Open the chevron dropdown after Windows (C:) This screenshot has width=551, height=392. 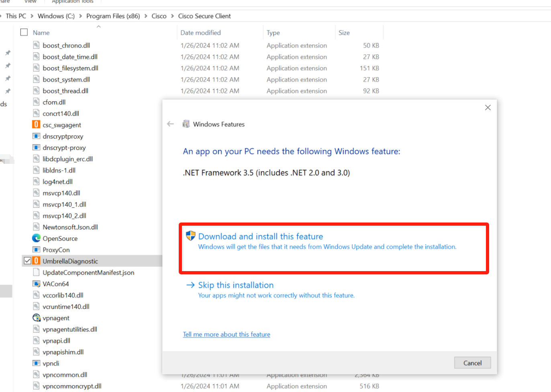point(81,16)
